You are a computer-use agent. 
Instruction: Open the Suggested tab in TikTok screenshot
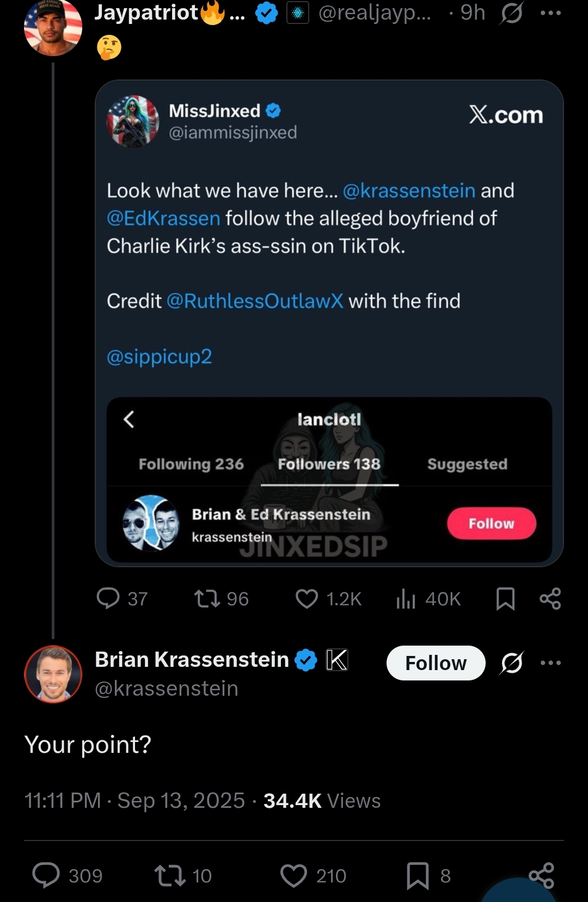tap(467, 464)
